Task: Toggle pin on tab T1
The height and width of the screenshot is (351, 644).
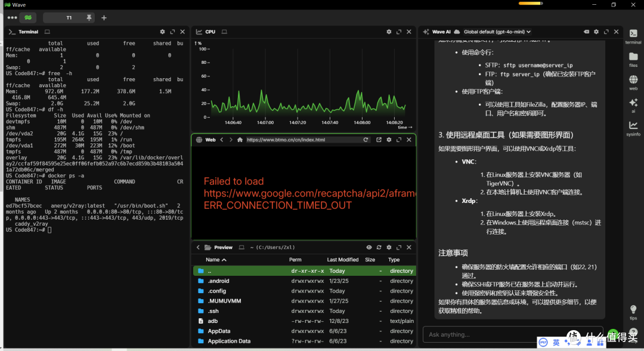Action: point(89,18)
